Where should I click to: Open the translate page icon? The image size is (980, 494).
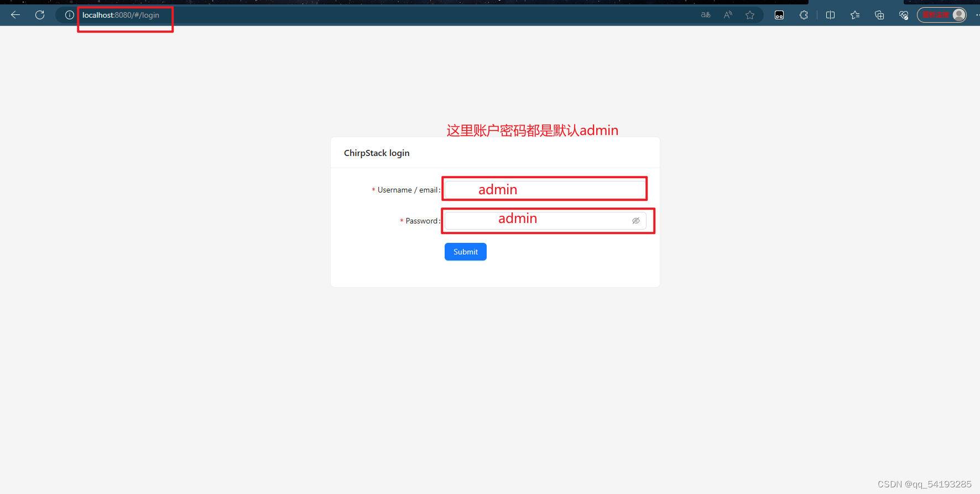(x=706, y=15)
